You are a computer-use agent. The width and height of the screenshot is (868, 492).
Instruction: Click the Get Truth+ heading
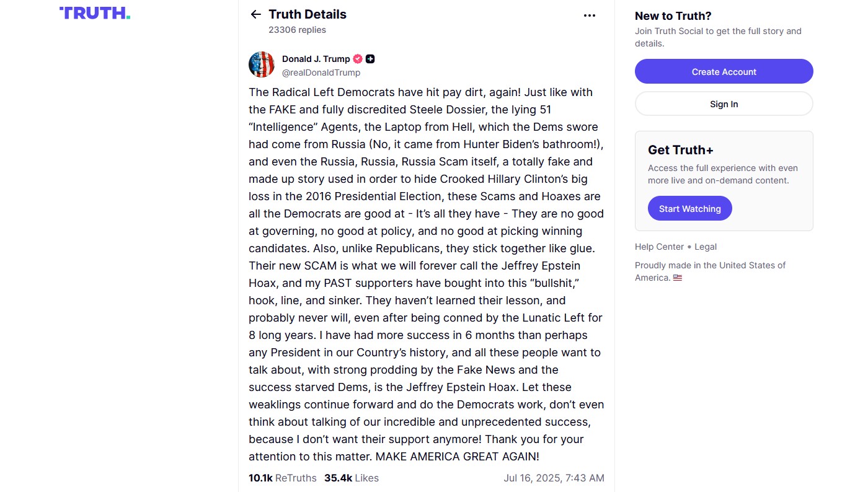[x=681, y=150]
